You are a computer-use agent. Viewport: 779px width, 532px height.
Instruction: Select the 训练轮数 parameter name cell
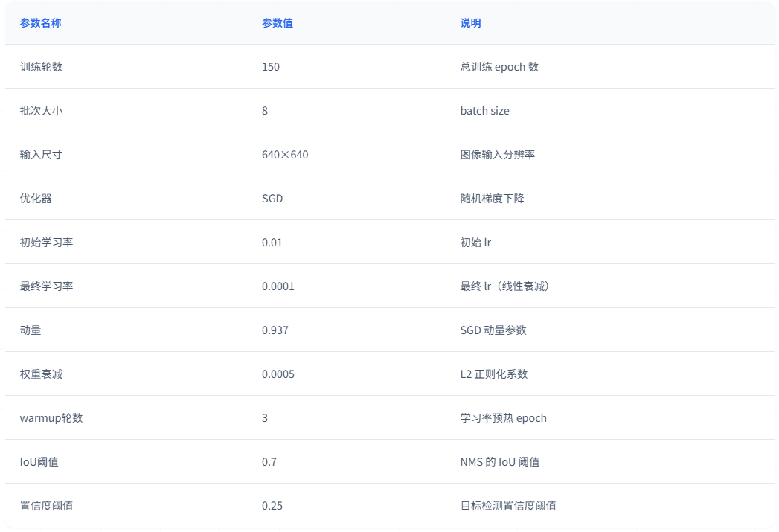41,67
